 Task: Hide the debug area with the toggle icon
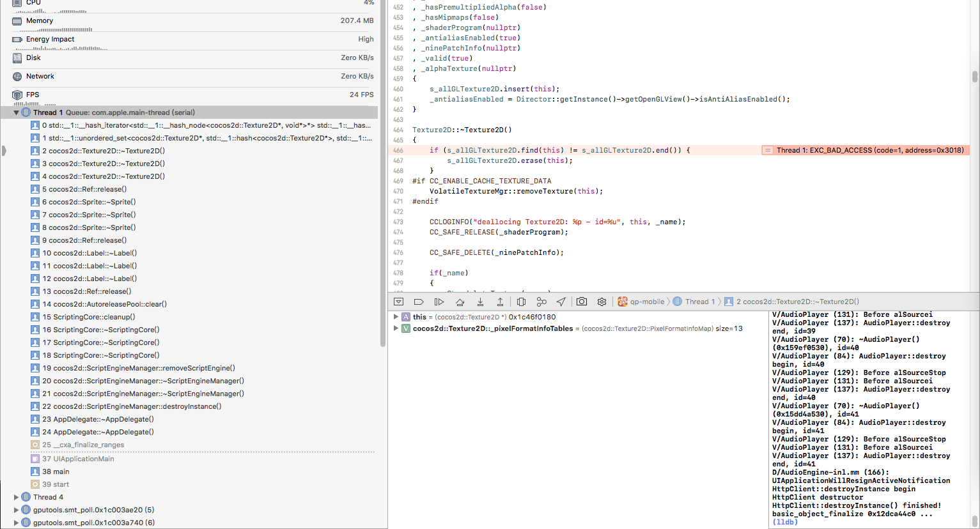pyautogui.click(x=398, y=302)
